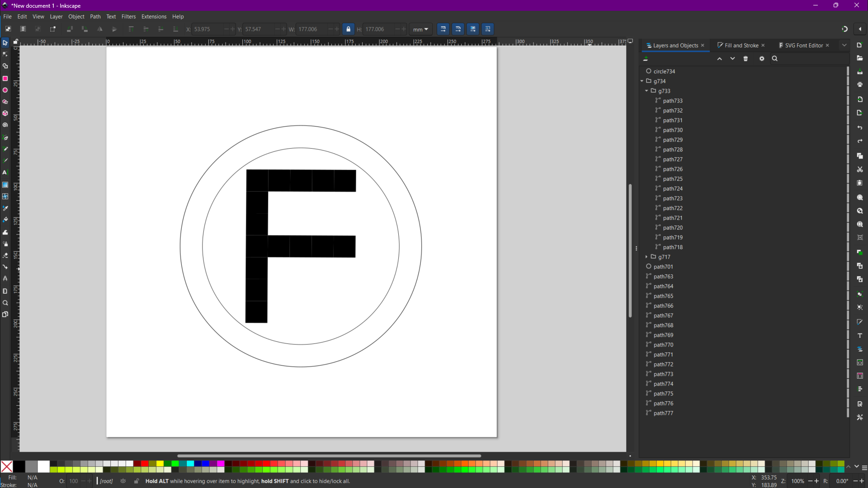Click Redo icon in right command bar
The height and width of the screenshot is (488, 868).
(x=860, y=141)
